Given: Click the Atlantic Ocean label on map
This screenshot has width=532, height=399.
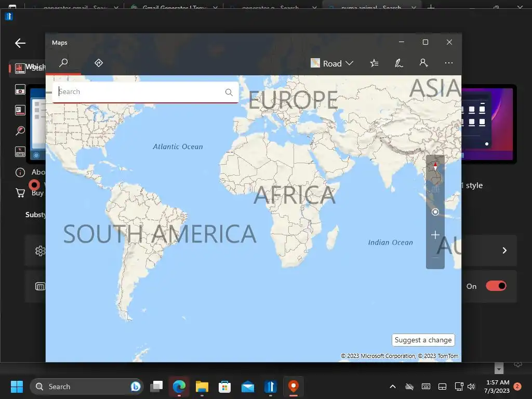Looking at the screenshot, I should coord(178,147).
